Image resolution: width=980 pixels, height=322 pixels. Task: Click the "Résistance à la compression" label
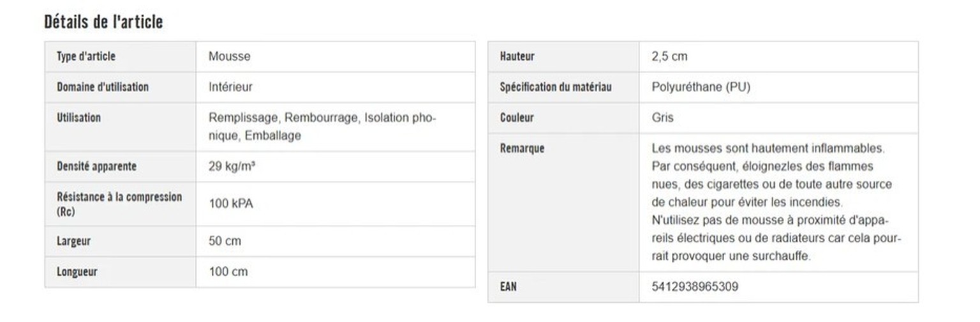tap(119, 197)
